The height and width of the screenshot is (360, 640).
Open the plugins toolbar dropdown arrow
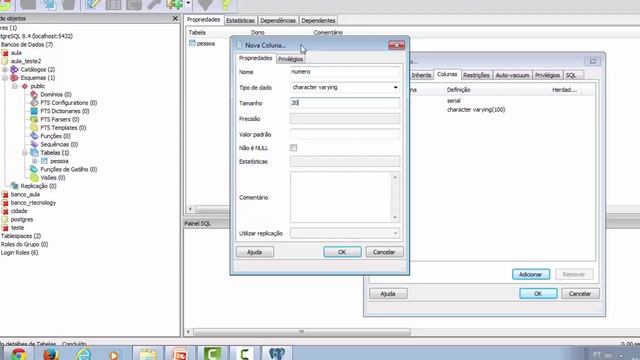click(188, 3)
